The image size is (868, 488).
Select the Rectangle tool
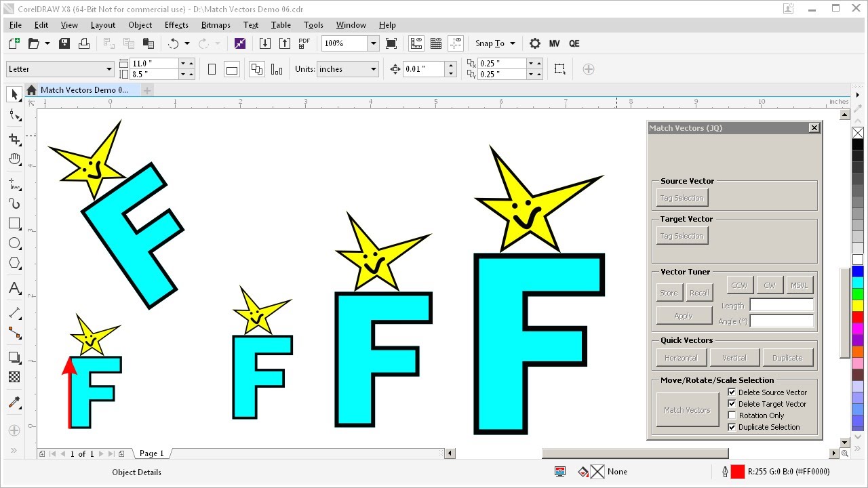point(14,224)
